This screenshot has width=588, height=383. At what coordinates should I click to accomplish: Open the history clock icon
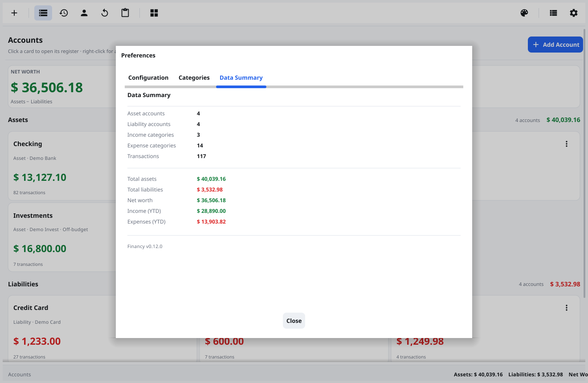(64, 13)
